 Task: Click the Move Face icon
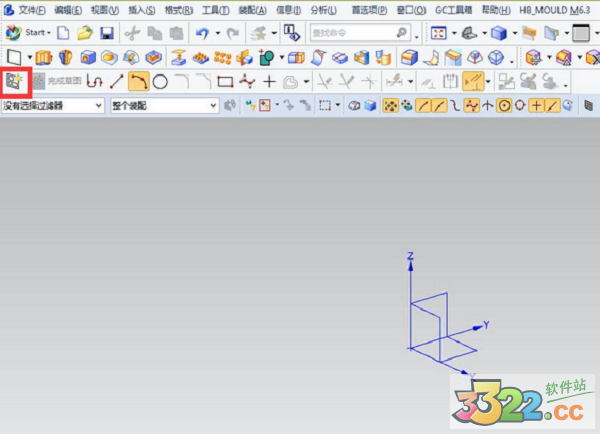coord(533,57)
